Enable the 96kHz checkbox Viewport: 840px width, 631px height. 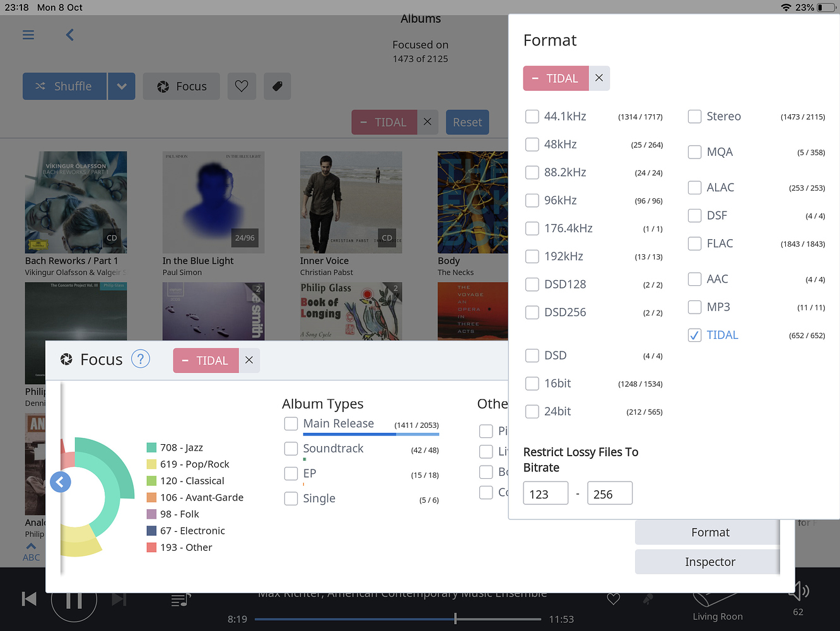[x=532, y=201]
